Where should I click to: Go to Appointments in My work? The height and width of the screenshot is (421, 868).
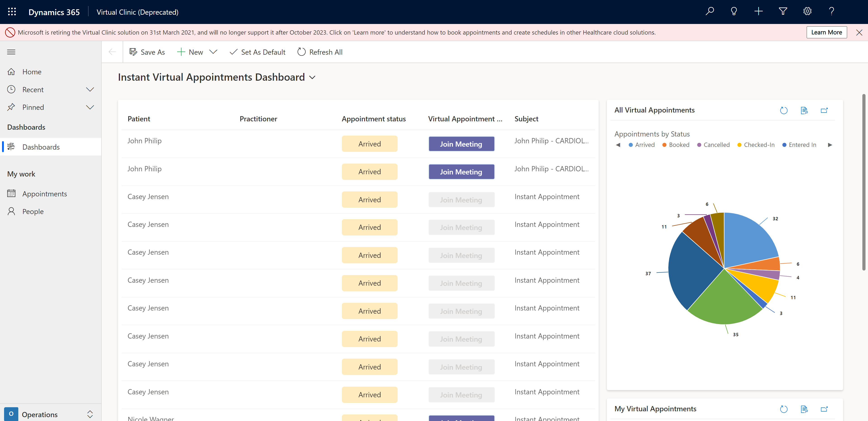click(45, 194)
